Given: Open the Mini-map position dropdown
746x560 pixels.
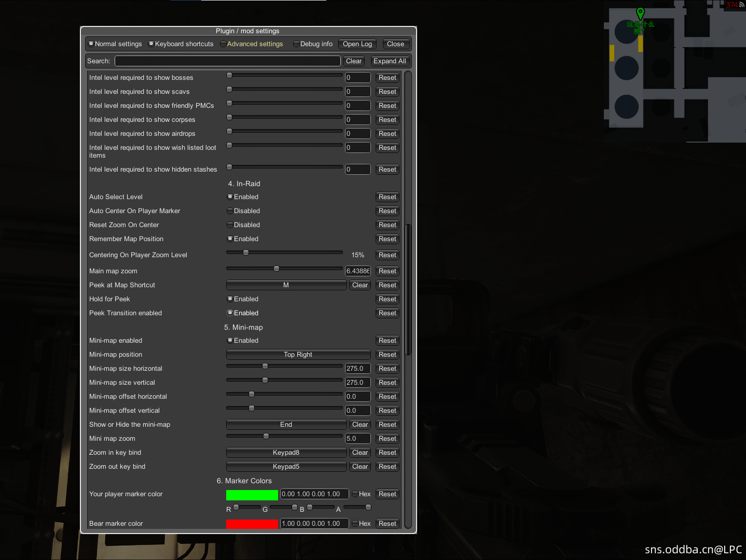Looking at the screenshot, I should pos(298,355).
